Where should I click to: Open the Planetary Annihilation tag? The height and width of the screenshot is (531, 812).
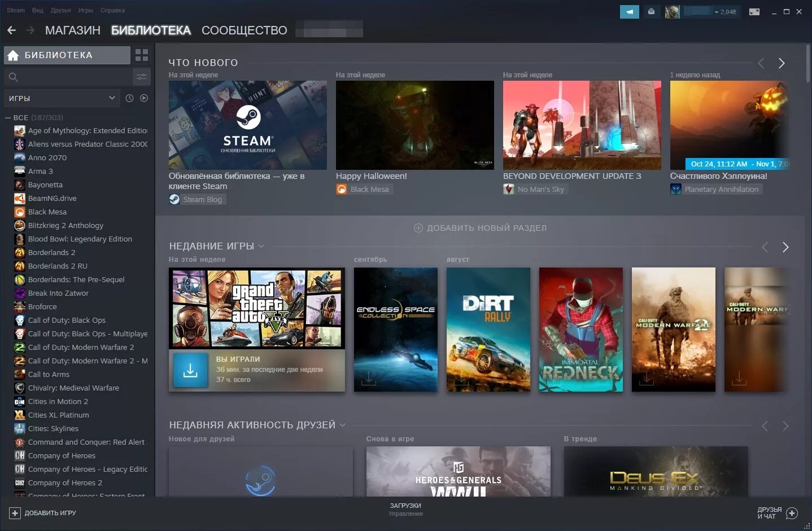point(716,189)
